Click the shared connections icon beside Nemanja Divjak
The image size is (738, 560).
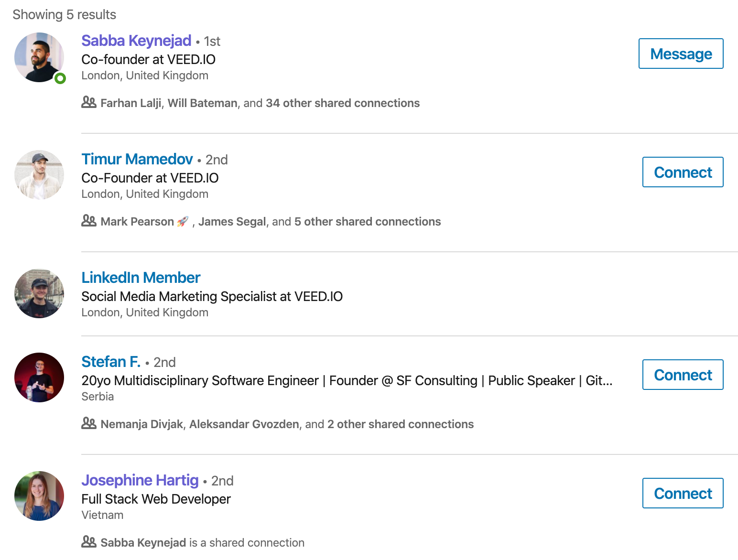coord(89,423)
